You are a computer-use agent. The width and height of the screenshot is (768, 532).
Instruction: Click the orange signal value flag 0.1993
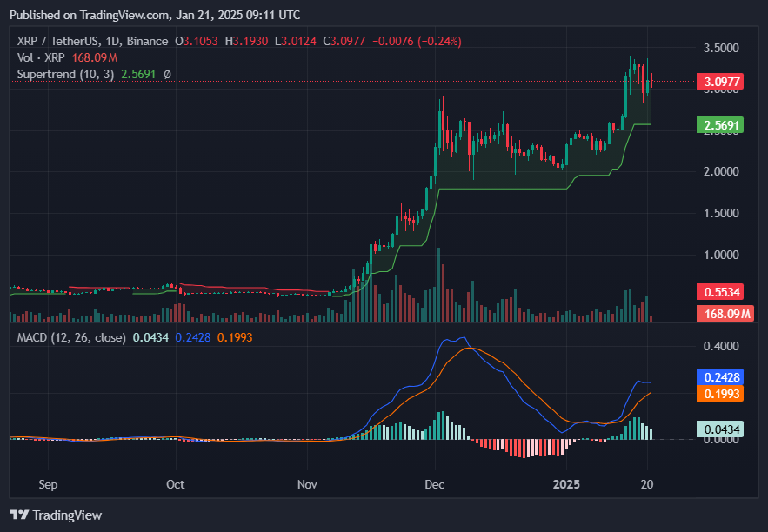721,395
